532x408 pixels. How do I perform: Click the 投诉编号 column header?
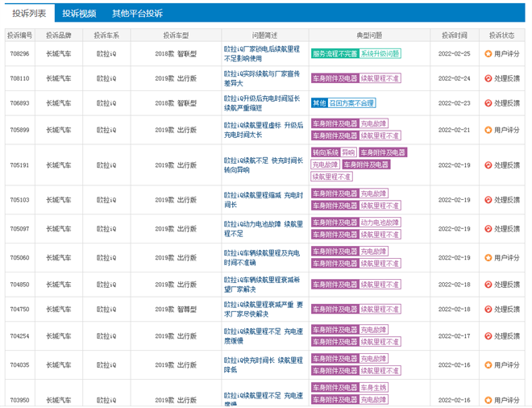coord(20,35)
